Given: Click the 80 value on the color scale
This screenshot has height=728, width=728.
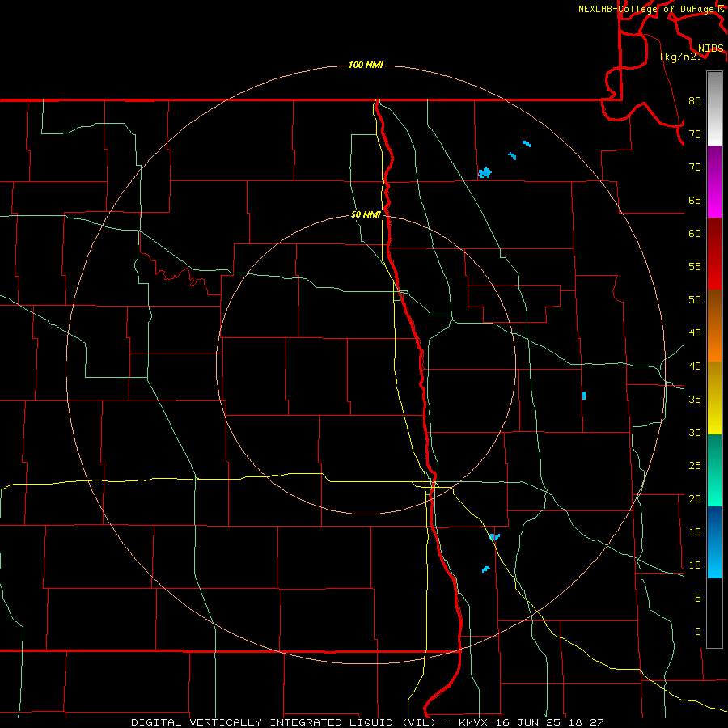Looking at the screenshot, I should 695,101.
